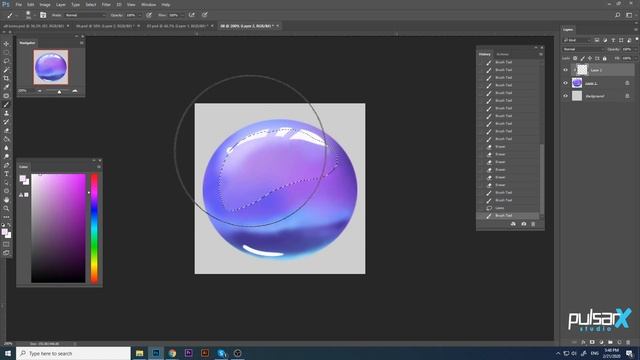The height and width of the screenshot is (360, 640).
Task: Select the Brush tool in the toolbar
Action: coord(6,104)
